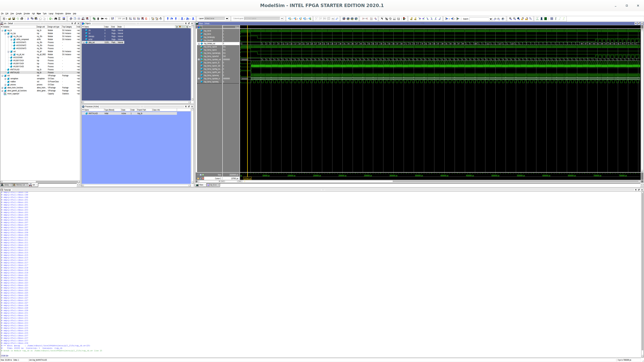The image size is (644, 362).
Task: Click the Design unit type column header
Action: pyautogui.click(x=54, y=27)
